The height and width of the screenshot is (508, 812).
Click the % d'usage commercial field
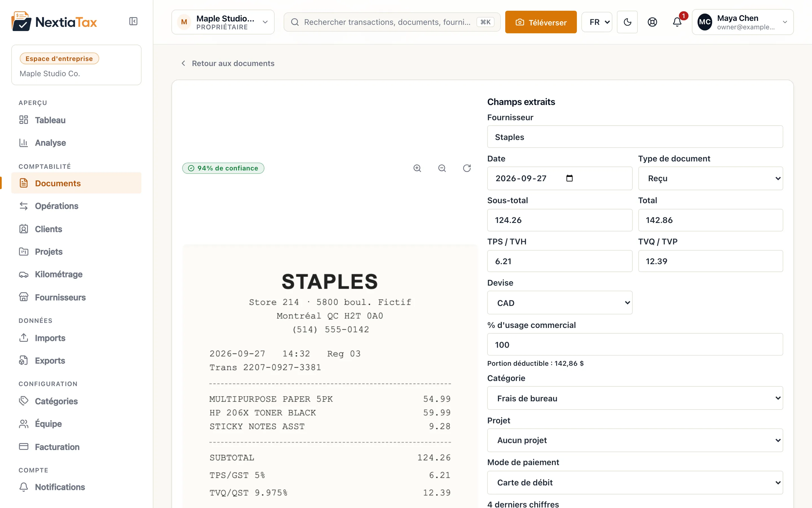point(635,344)
